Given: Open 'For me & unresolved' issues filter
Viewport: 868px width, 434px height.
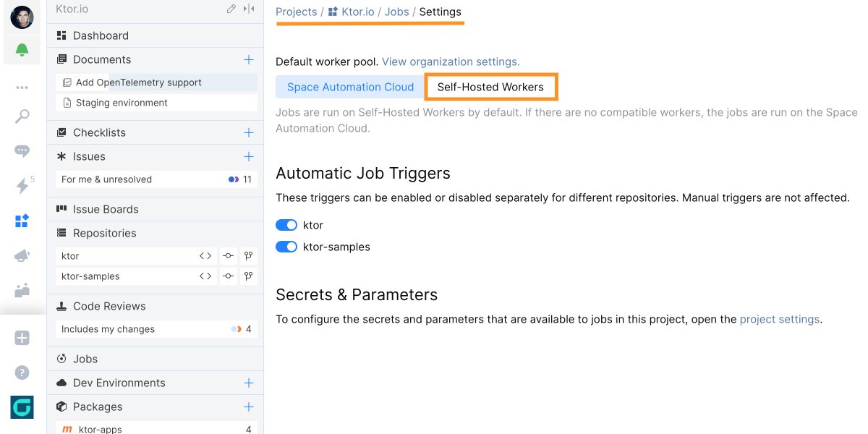Looking at the screenshot, I should (156, 179).
